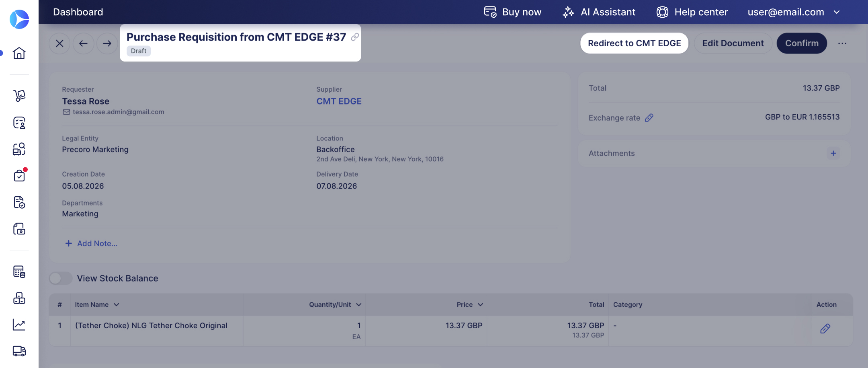Click the CMT EDGE supplier link
The image size is (868, 368).
(x=339, y=101)
